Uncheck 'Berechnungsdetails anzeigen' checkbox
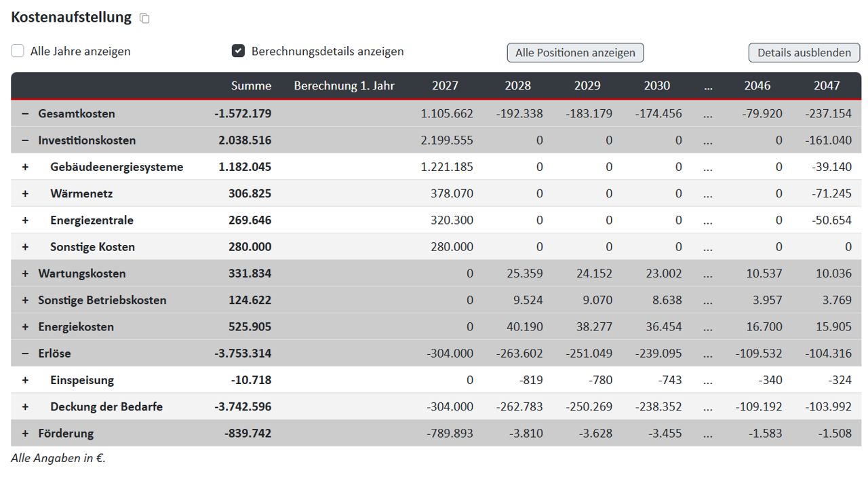This screenshot has height=477, width=868. tap(238, 51)
